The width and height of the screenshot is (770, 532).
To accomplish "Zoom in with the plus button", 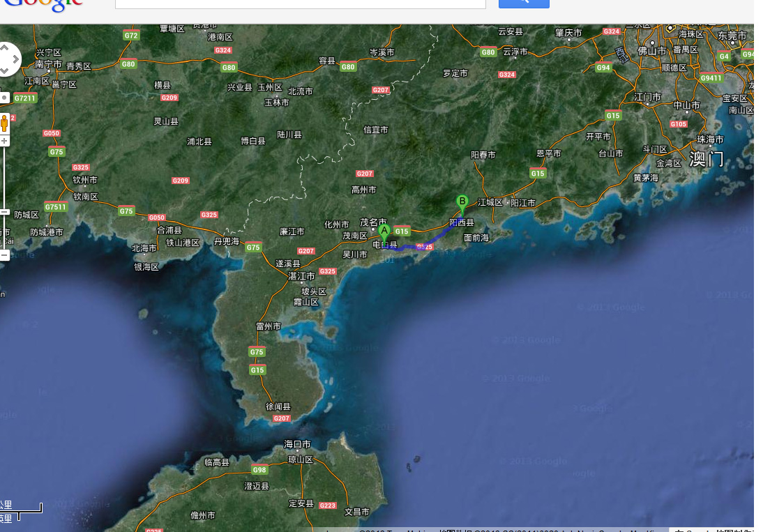I will pyautogui.click(x=4, y=141).
